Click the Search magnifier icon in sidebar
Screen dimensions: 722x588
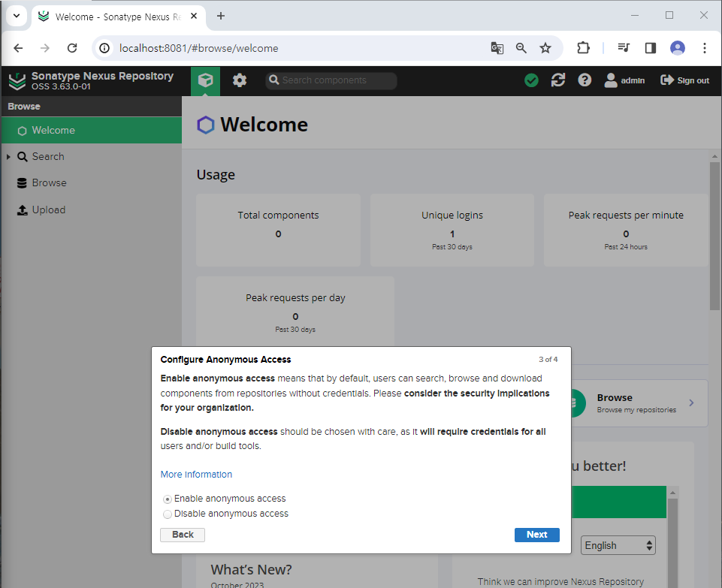pyautogui.click(x=22, y=157)
